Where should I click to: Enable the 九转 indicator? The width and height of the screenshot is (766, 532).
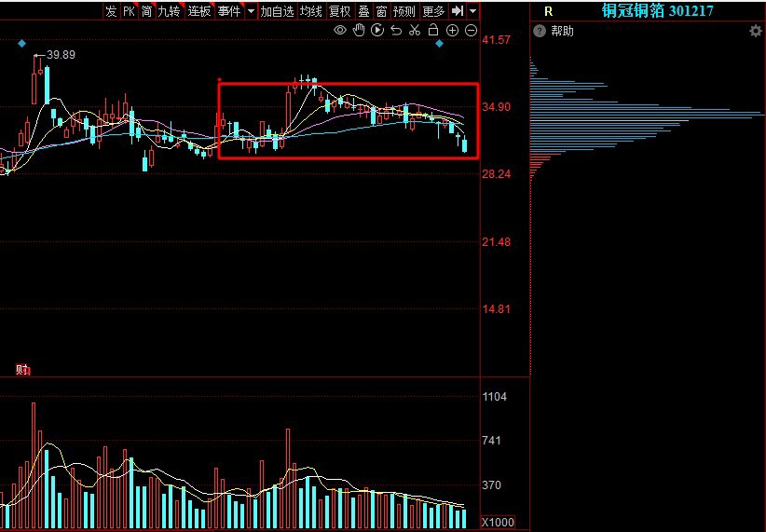coord(169,11)
